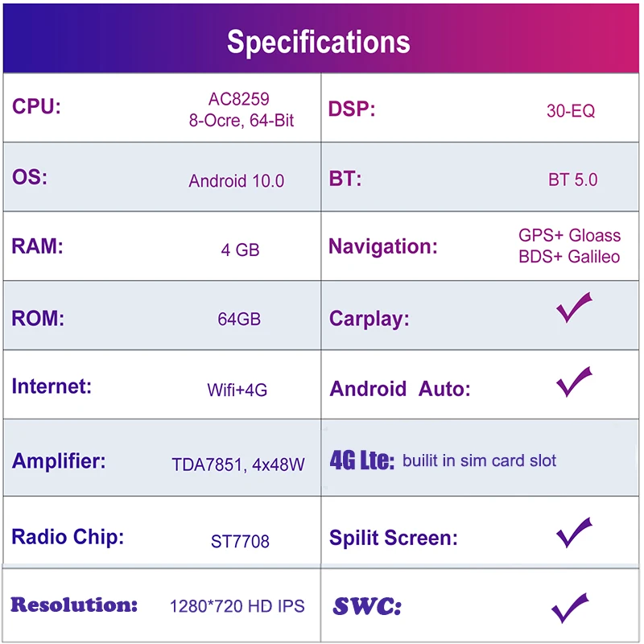Click the Navigation label

(x=383, y=246)
